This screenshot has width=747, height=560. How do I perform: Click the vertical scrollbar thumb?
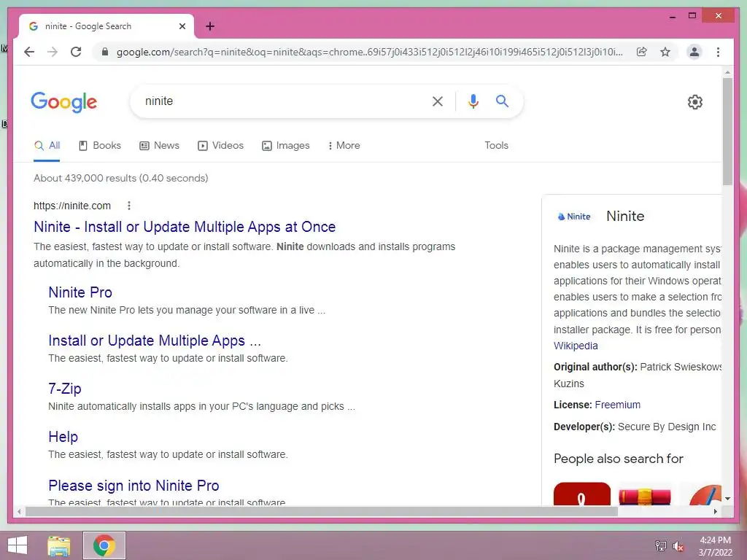[x=727, y=131]
